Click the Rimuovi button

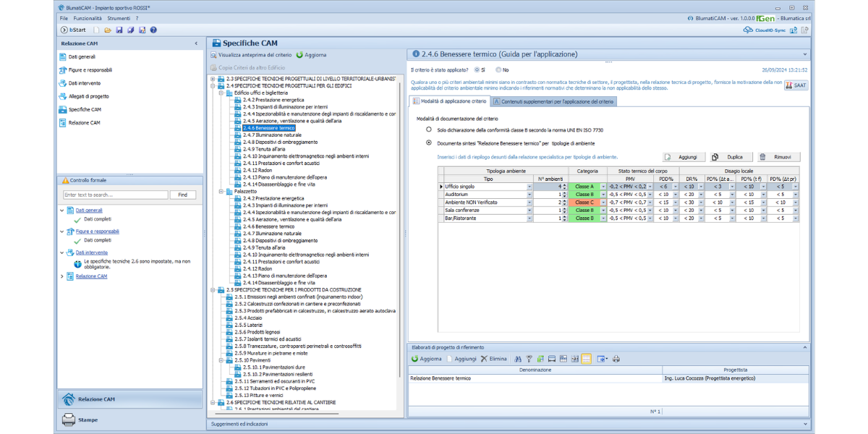(x=778, y=157)
